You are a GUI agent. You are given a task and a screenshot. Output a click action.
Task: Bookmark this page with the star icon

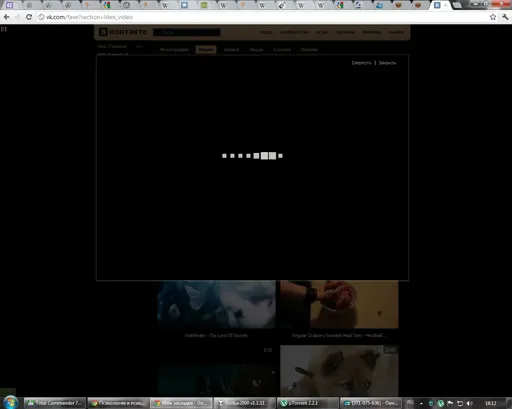493,17
